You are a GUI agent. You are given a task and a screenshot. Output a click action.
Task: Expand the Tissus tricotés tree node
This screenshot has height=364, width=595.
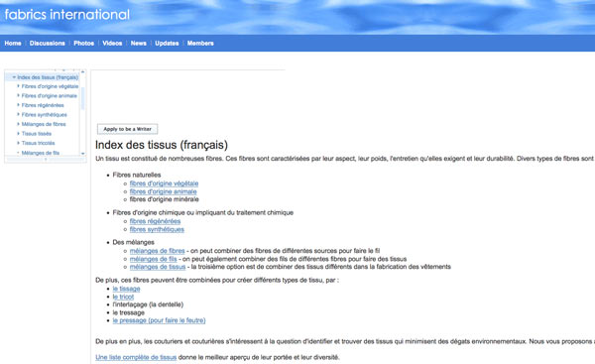click(x=18, y=143)
